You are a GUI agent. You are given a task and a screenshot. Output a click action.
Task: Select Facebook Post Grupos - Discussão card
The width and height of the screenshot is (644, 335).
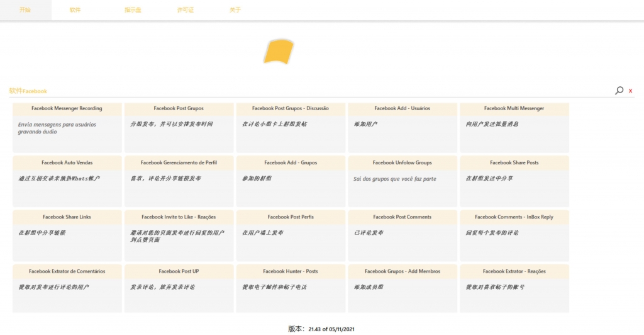[x=291, y=127]
